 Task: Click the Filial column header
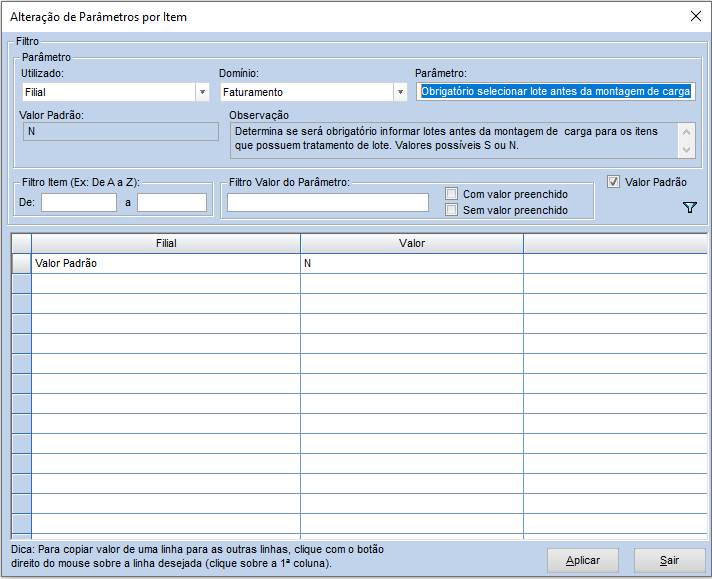point(166,243)
